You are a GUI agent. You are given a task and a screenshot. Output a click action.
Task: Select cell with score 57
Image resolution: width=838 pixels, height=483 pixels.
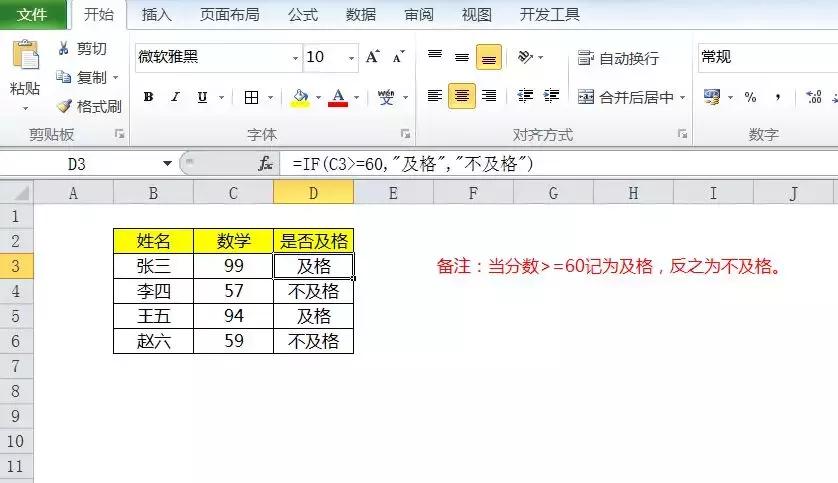click(x=234, y=291)
